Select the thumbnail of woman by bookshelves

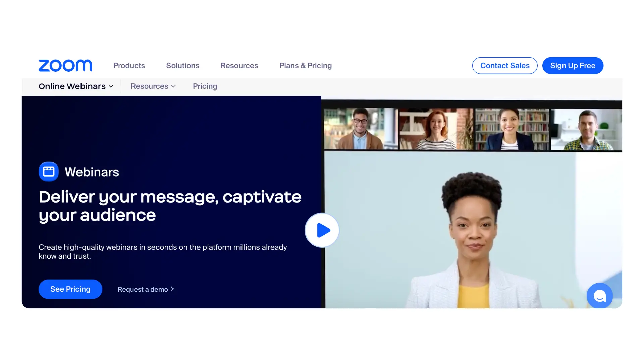pos(512,129)
